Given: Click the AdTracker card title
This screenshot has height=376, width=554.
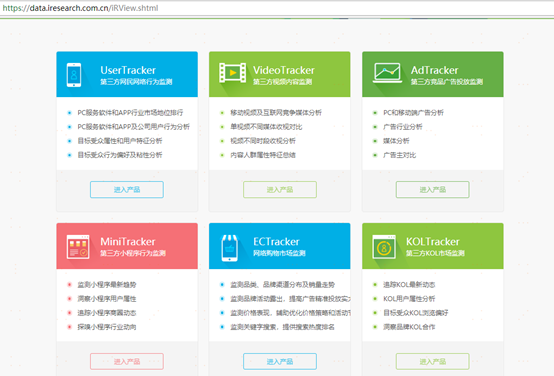Looking at the screenshot, I should (x=434, y=70).
